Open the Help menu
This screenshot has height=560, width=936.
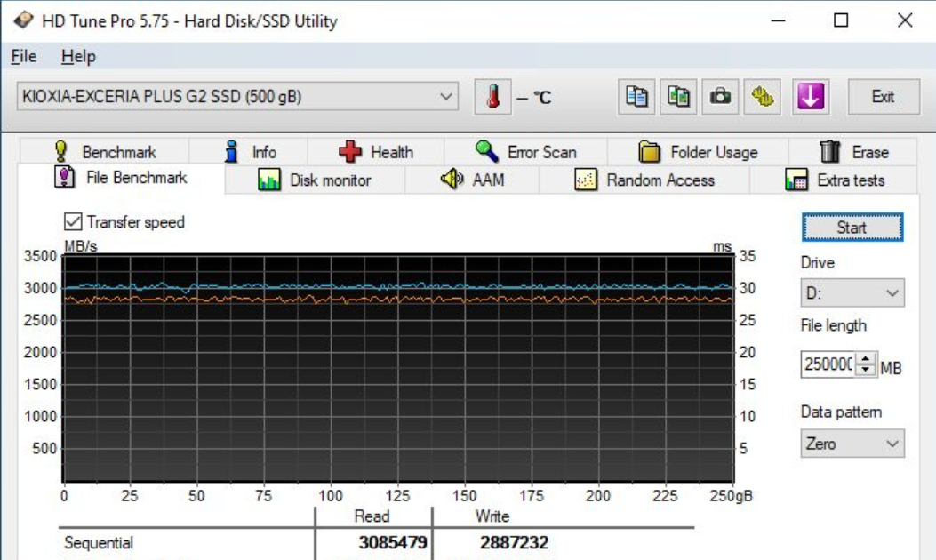point(78,56)
